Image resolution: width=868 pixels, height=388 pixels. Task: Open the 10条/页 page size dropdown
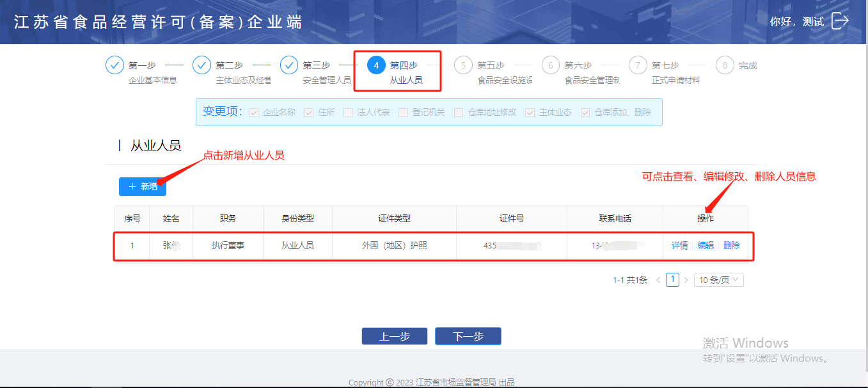click(718, 280)
